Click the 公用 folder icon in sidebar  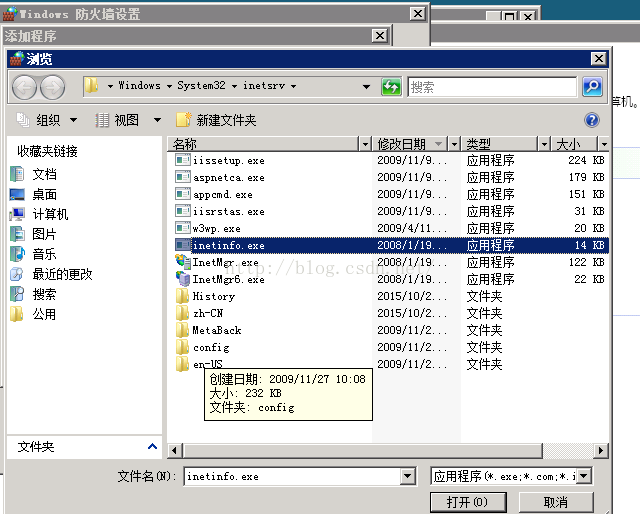17,314
